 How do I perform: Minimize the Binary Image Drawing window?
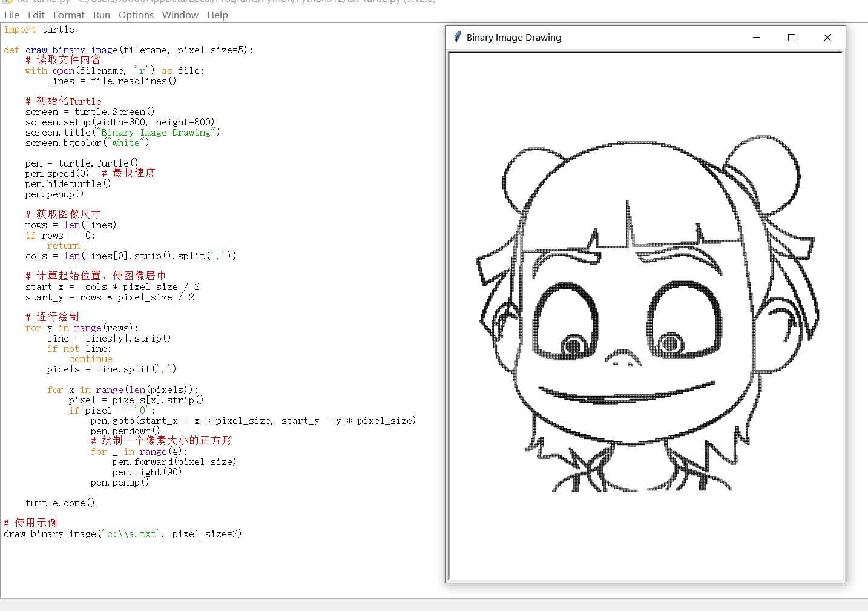[x=756, y=38]
